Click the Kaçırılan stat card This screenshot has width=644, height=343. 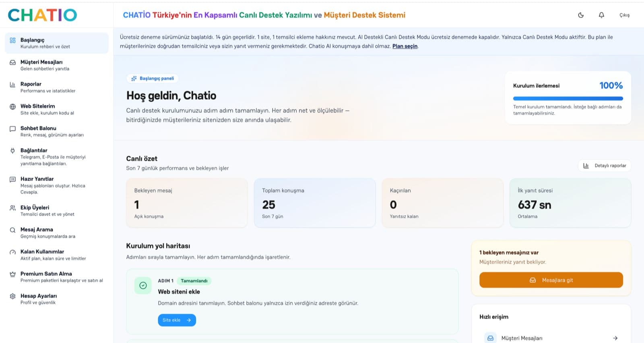click(x=443, y=203)
